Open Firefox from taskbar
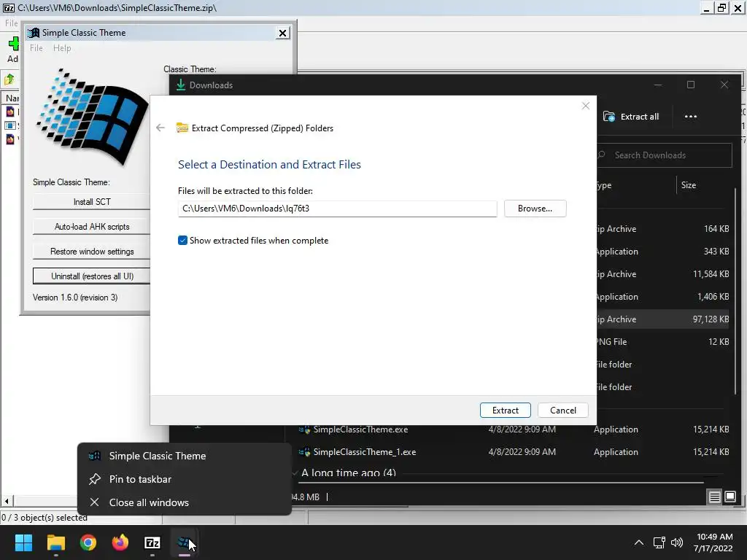The image size is (747, 560). tap(120, 542)
